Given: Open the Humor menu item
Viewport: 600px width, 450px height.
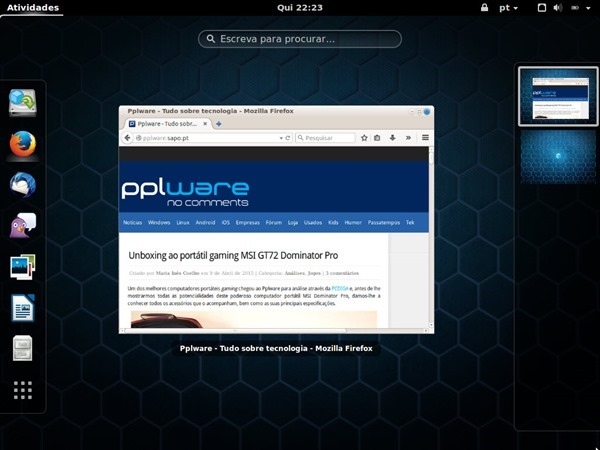Looking at the screenshot, I should pos(353,222).
